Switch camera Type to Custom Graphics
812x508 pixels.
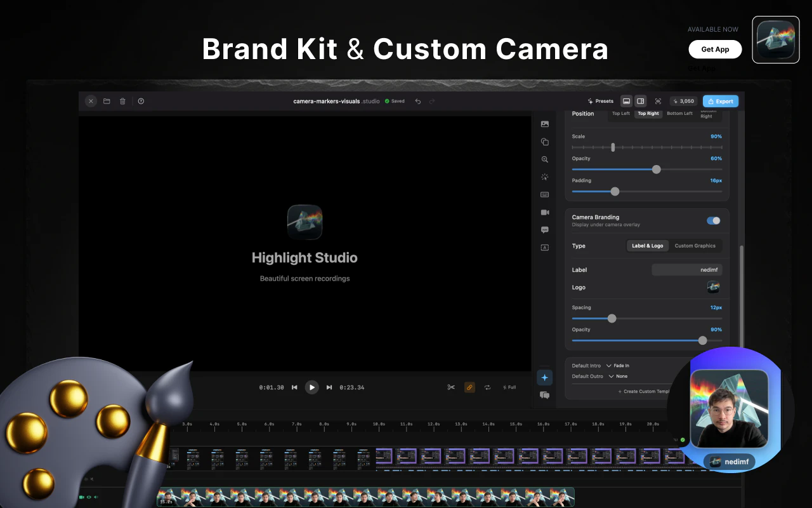pos(695,246)
